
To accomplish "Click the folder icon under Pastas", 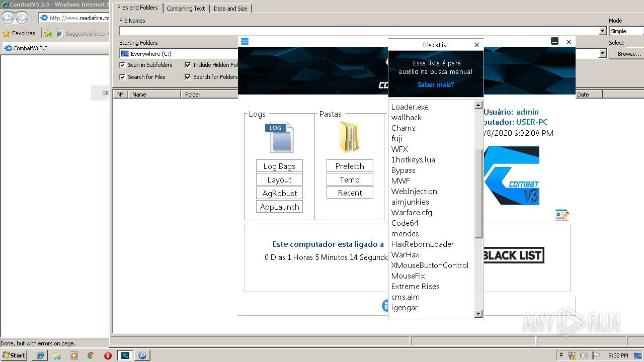I will (x=349, y=137).
